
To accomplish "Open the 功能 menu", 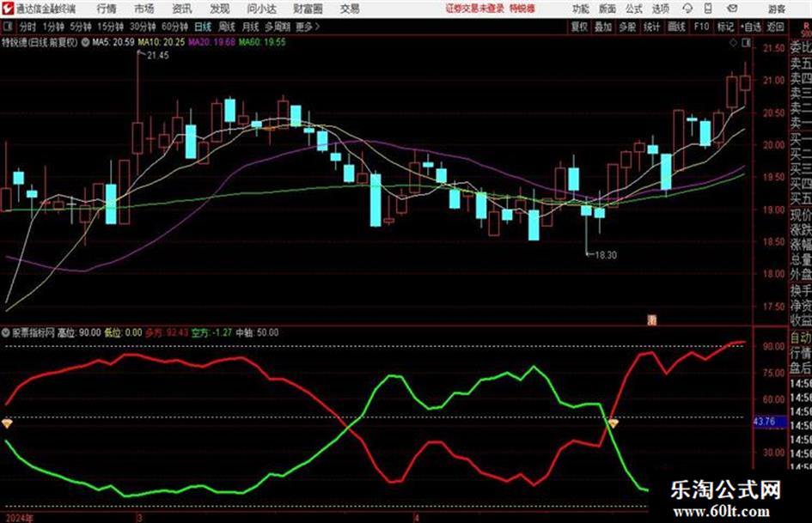I will [x=581, y=9].
